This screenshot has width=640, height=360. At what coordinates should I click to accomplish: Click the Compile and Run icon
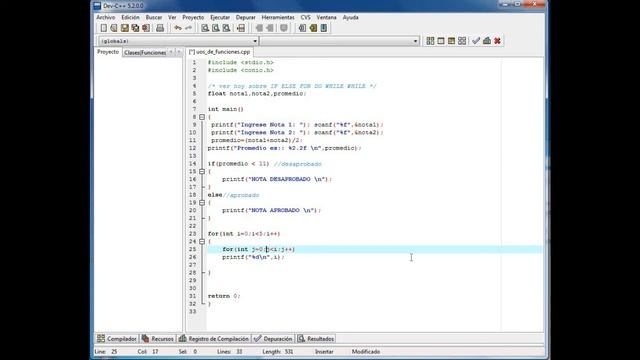tap(451, 41)
